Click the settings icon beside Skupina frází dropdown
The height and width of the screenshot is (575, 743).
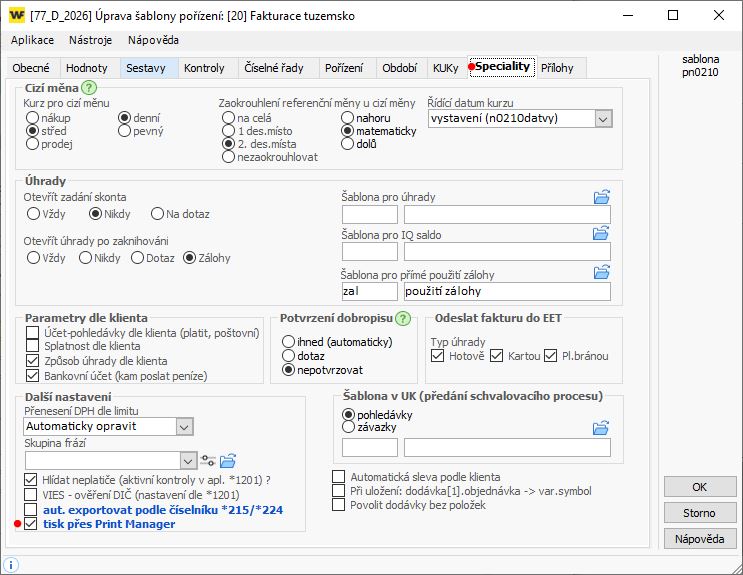tap(208, 460)
